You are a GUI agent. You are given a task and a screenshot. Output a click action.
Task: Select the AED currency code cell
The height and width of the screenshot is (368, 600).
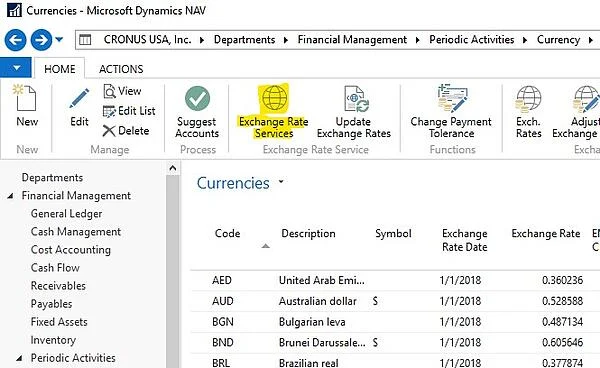coord(222,280)
